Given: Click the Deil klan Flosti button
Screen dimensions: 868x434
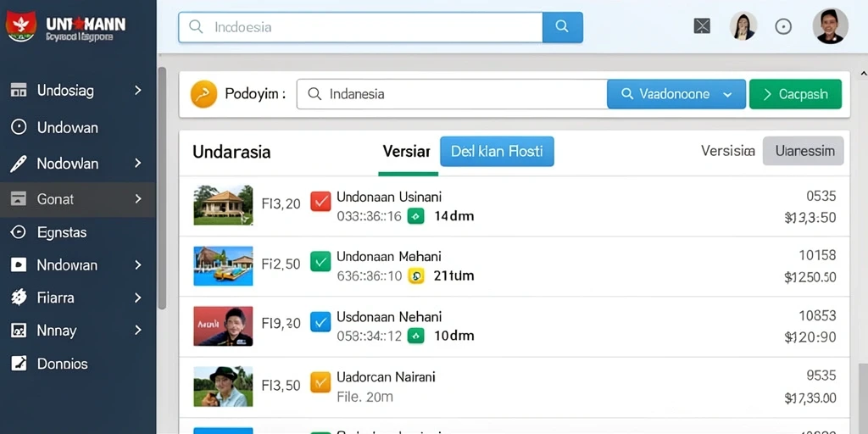Looking at the screenshot, I should pyautogui.click(x=497, y=151).
